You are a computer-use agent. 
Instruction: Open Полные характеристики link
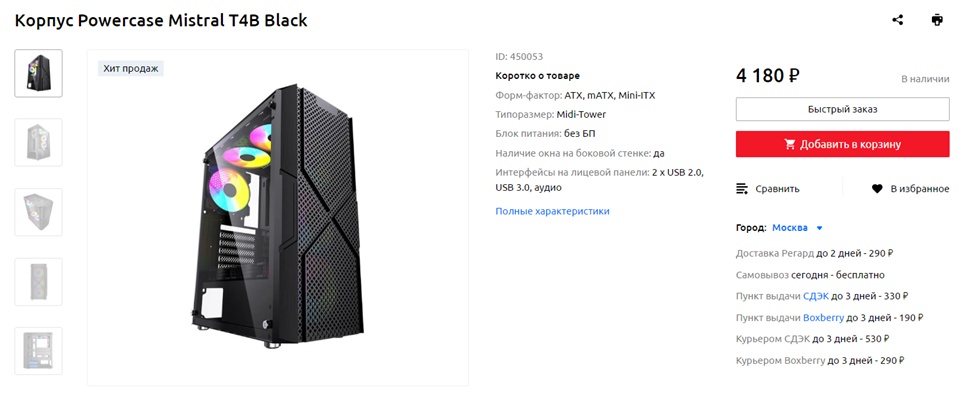point(552,211)
